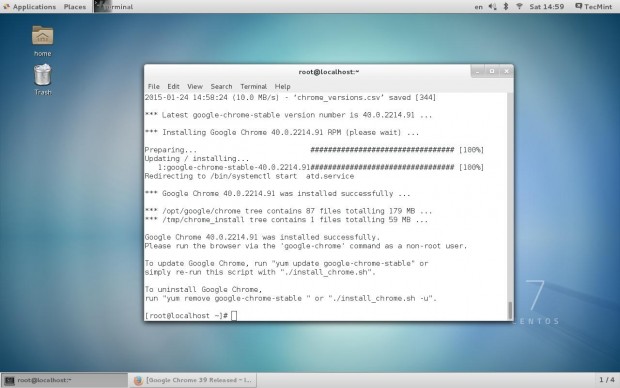Open the terminal Search menu

(221, 87)
